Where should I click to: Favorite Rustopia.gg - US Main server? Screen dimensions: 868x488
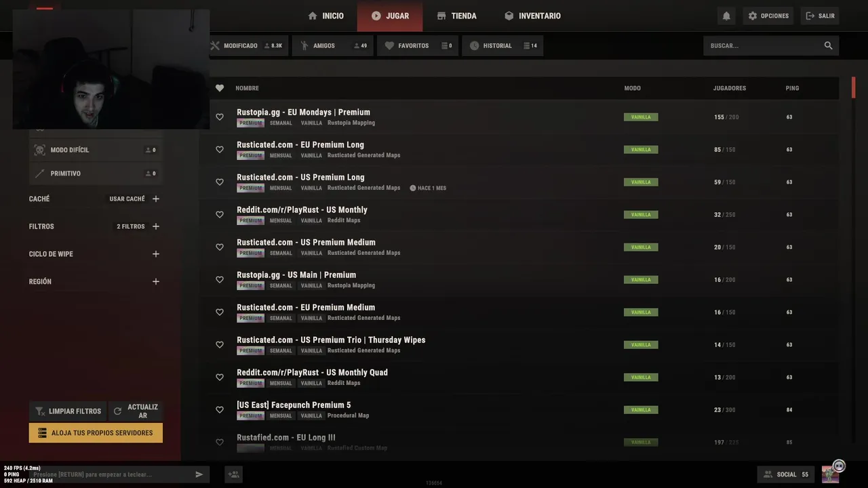(x=220, y=280)
